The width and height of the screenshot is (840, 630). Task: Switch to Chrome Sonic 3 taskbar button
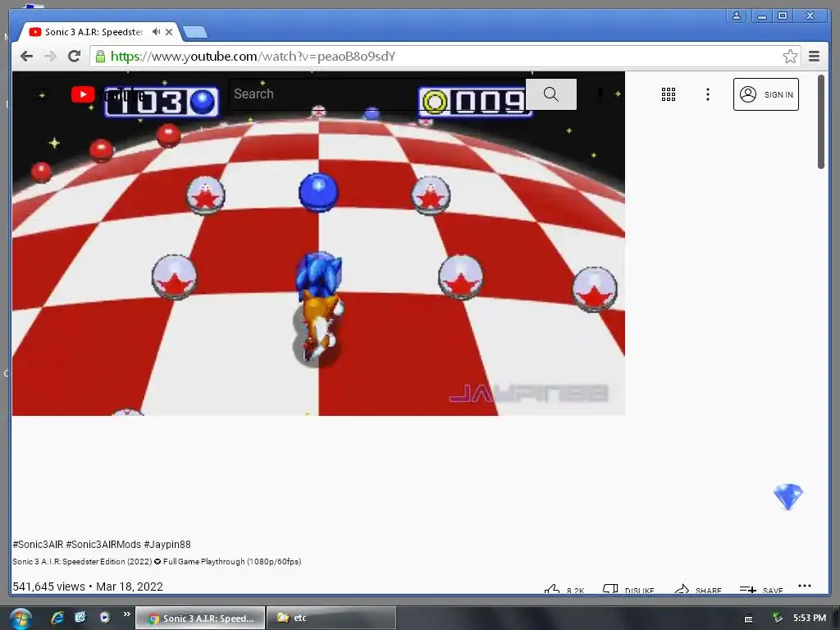click(x=200, y=618)
